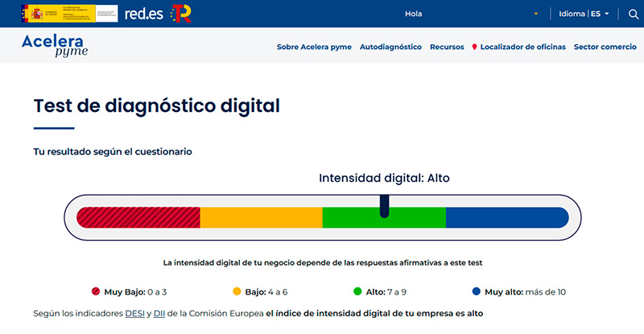This screenshot has width=644, height=334.
Task: Expand the Hola user dropdown arrow
Action: point(536,14)
